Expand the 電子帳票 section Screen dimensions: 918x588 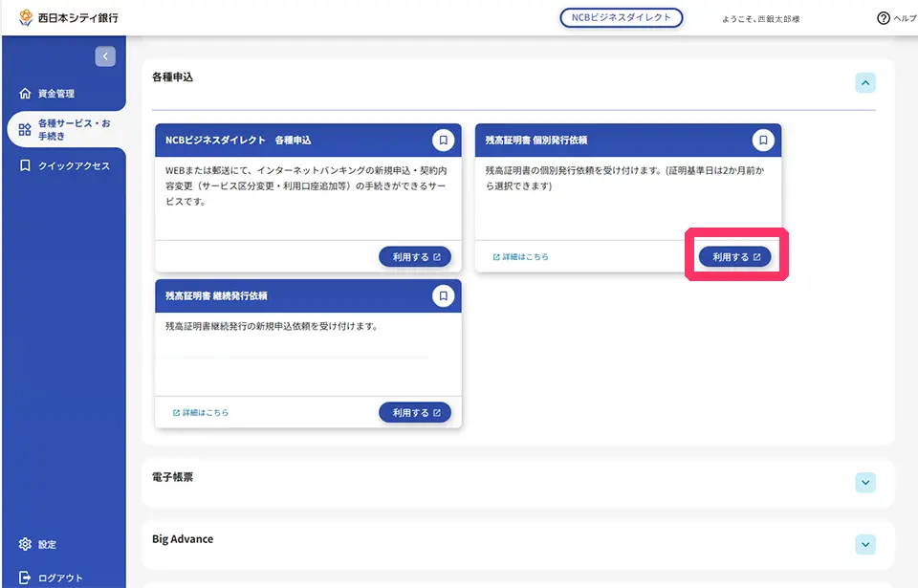point(865,483)
